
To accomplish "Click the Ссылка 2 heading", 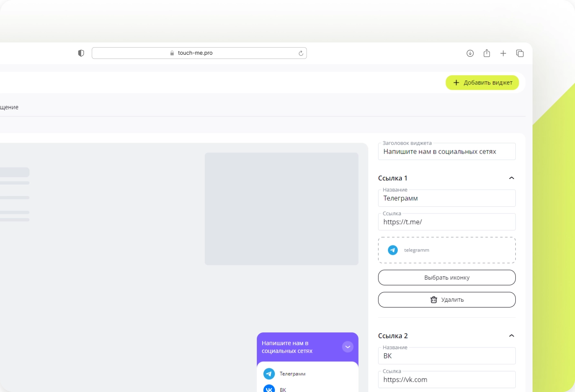I will point(393,336).
